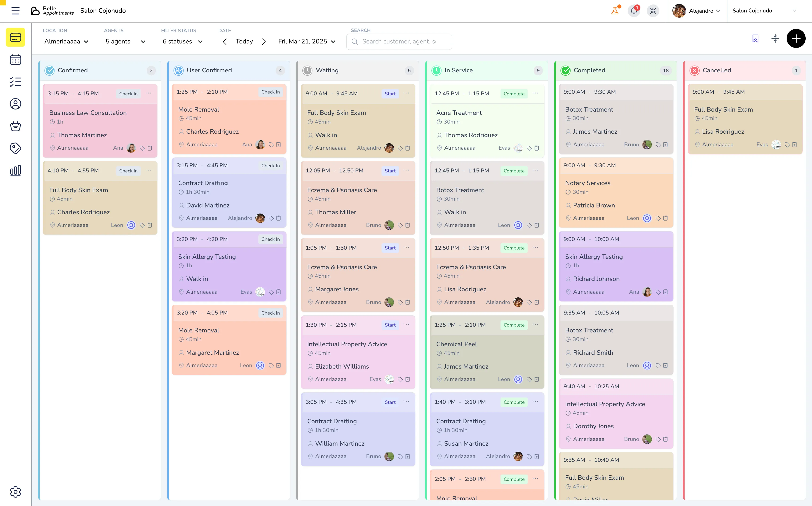
Task: Open the Calendar view in the sidebar
Action: [x=16, y=60]
